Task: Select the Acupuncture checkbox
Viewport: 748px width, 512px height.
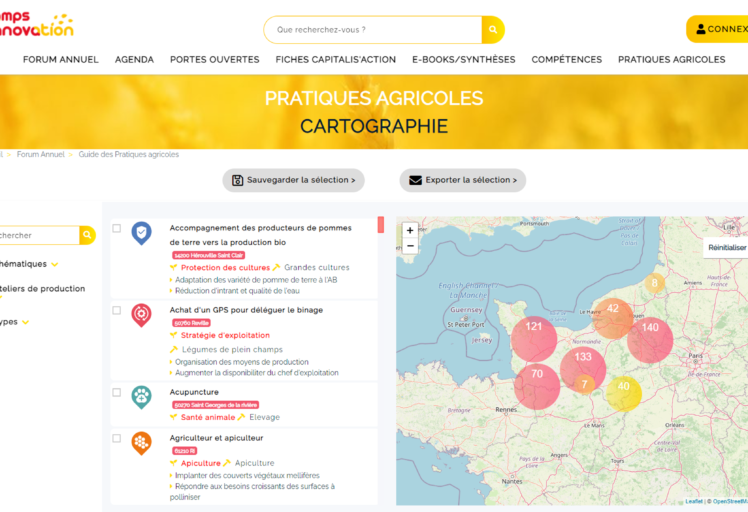Action: coord(116,393)
